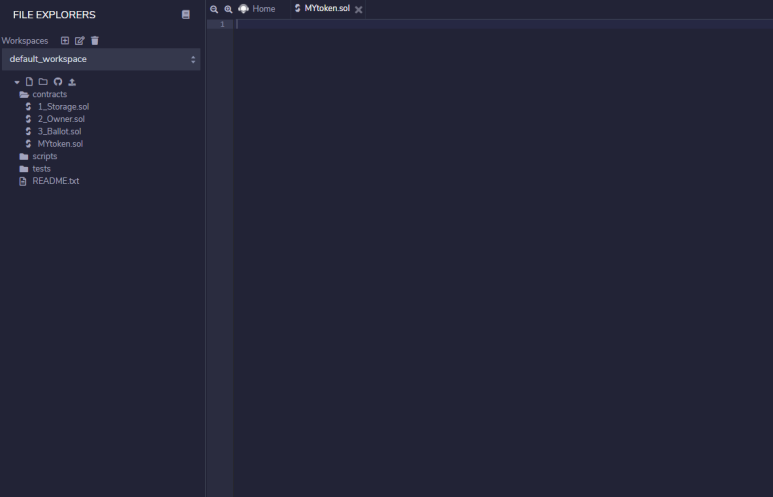The width and height of the screenshot is (773, 497).
Task: Click line number 1 in gutter
Action: (x=222, y=25)
